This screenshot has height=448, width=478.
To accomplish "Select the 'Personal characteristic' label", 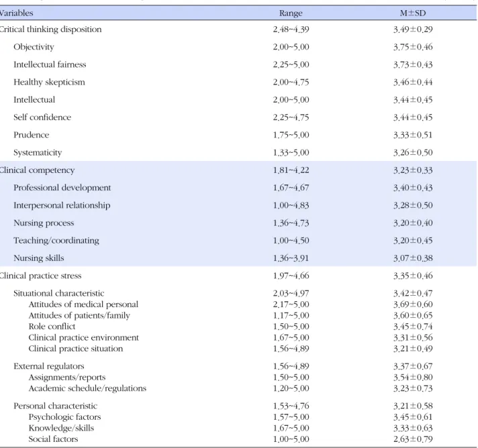I will (56, 406).
